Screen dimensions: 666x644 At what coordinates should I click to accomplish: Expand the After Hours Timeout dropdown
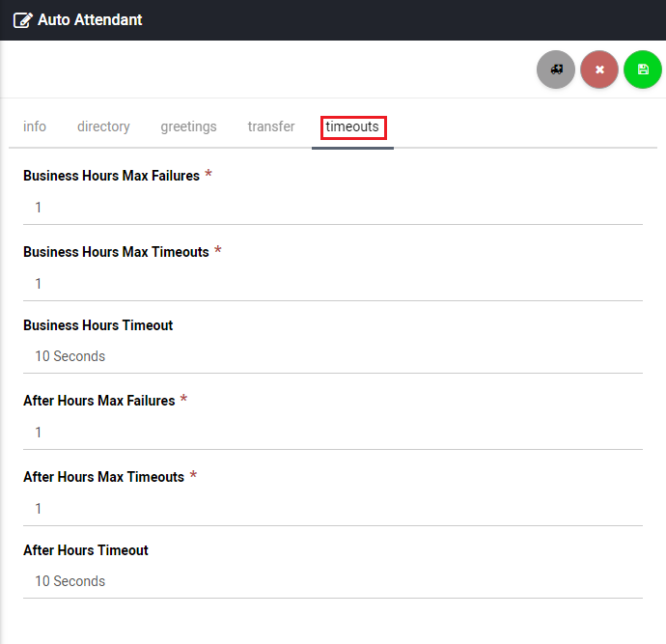tap(332, 581)
